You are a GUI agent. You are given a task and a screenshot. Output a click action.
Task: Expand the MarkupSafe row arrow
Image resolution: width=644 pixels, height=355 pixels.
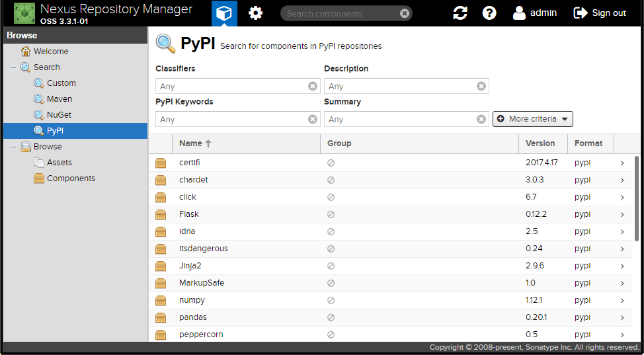(622, 284)
